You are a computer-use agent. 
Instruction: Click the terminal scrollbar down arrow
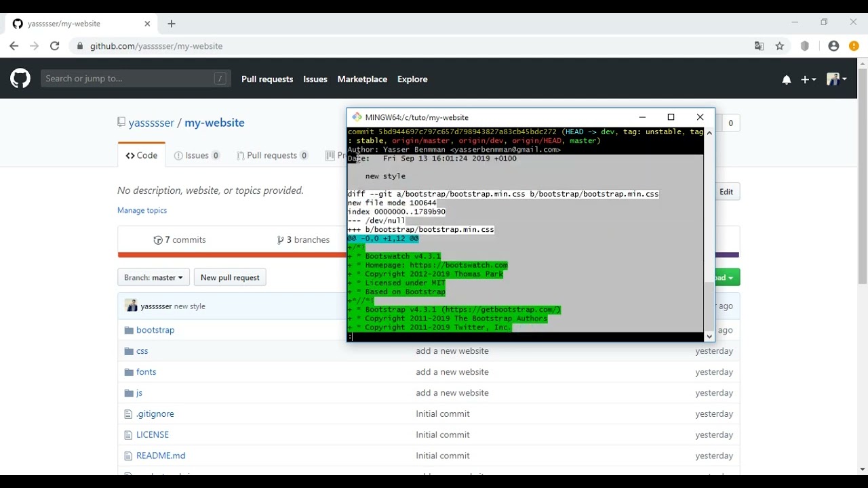[709, 336]
